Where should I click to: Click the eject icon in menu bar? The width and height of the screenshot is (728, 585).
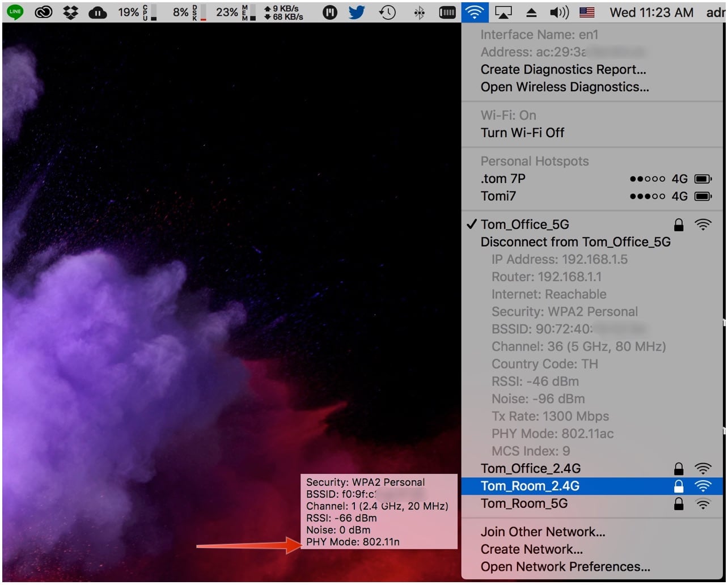[x=531, y=11]
